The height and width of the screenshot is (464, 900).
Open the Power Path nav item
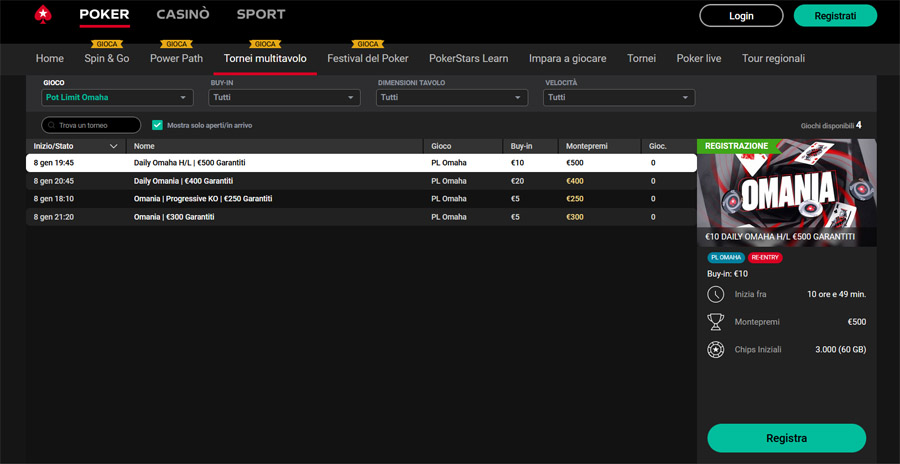coord(176,59)
